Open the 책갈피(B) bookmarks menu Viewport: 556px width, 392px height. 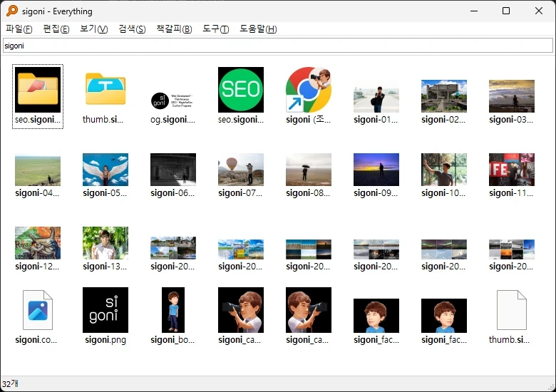[174, 29]
